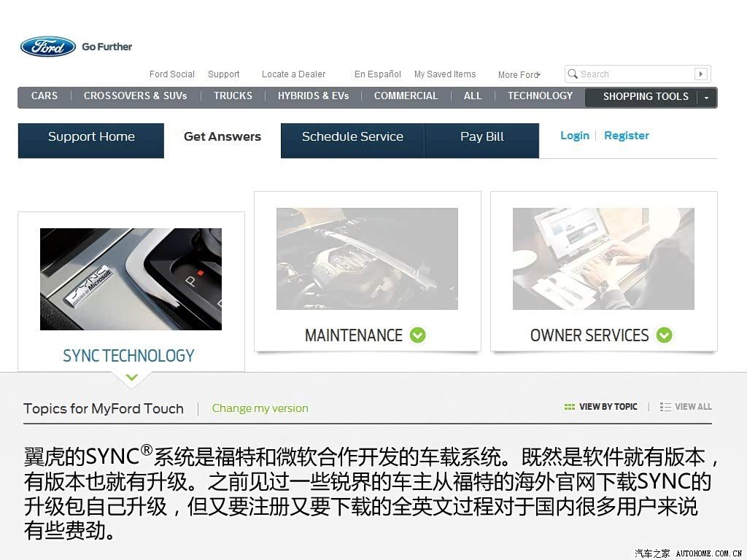
Task: Open the Commercial menu
Action: [406, 96]
